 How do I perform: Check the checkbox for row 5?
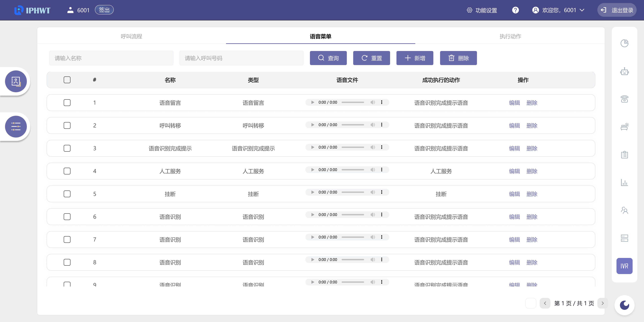coord(67,194)
